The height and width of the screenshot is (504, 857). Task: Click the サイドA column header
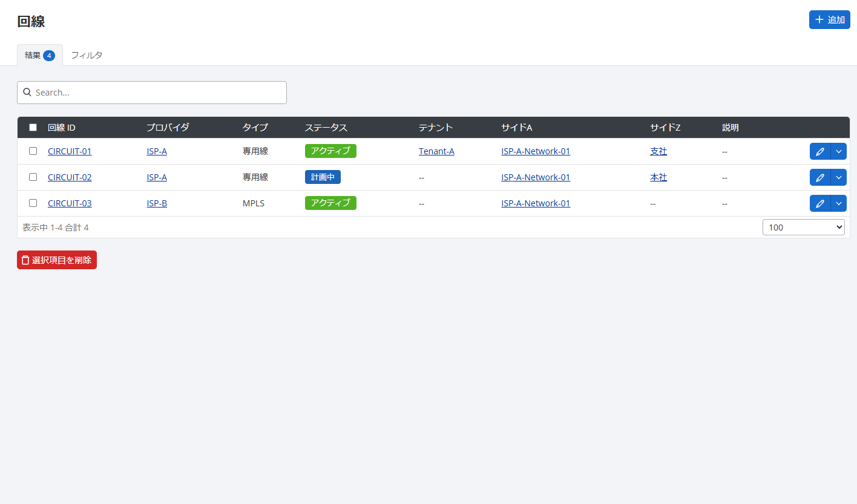point(517,128)
